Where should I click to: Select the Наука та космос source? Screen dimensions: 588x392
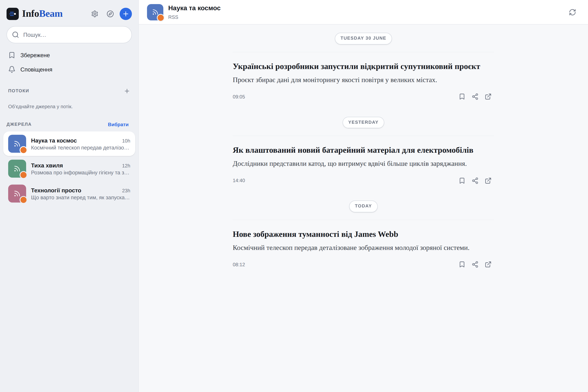coord(69,144)
